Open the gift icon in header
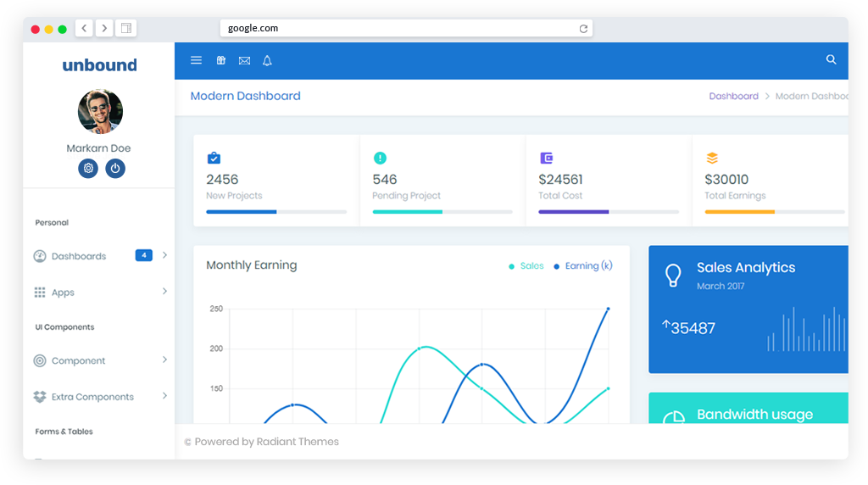Image resolution: width=868 pixels, height=485 pixels. (x=220, y=60)
